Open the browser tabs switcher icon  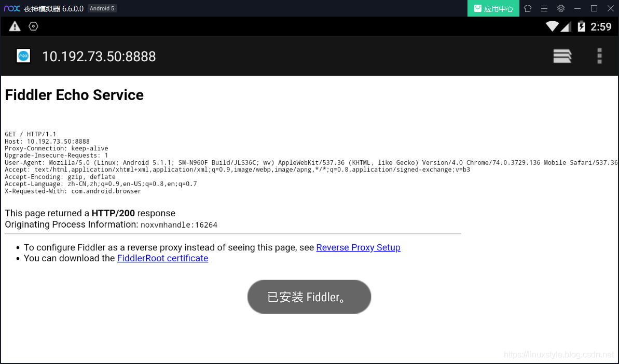click(562, 56)
